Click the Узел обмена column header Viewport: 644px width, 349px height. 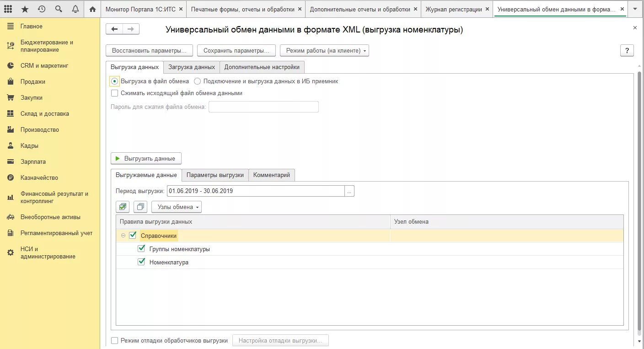click(x=506, y=221)
